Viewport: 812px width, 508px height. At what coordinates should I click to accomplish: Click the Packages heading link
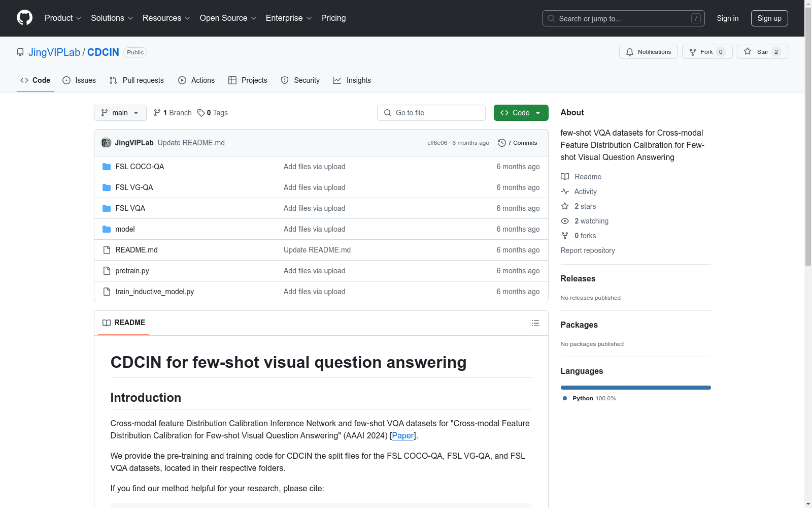point(579,325)
